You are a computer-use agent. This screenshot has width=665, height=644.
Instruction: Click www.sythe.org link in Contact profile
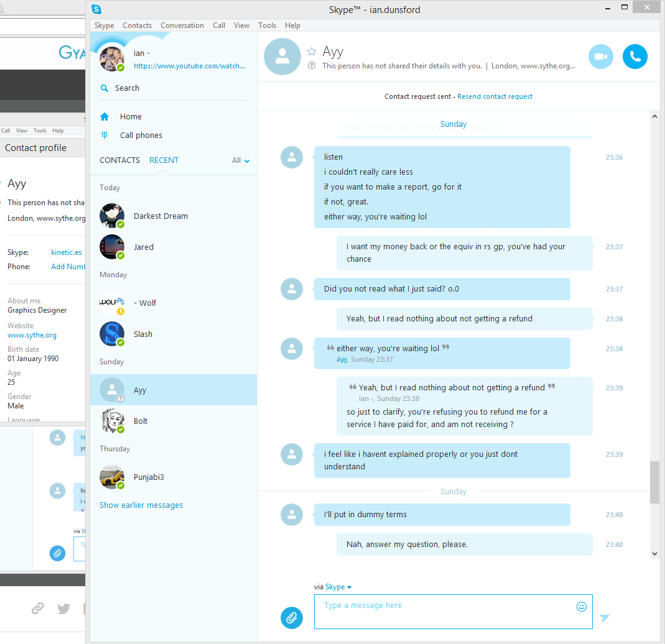pos(32,335)
